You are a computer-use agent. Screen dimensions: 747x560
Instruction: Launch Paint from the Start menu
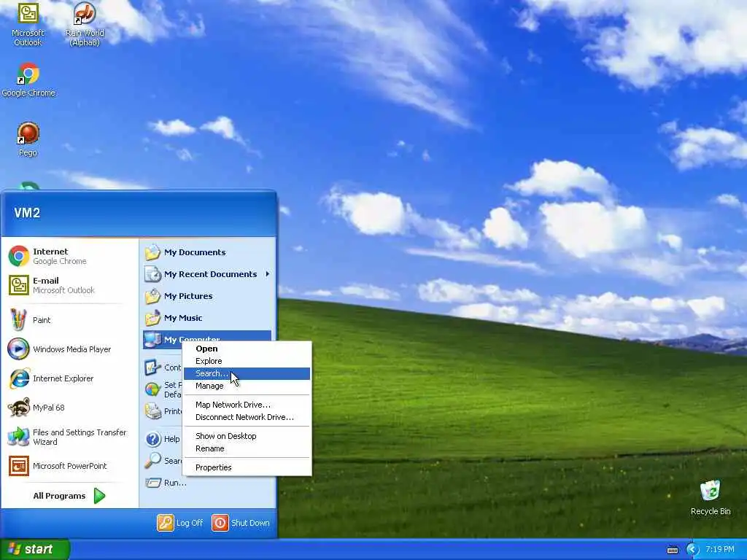click(x=69, y=320)
